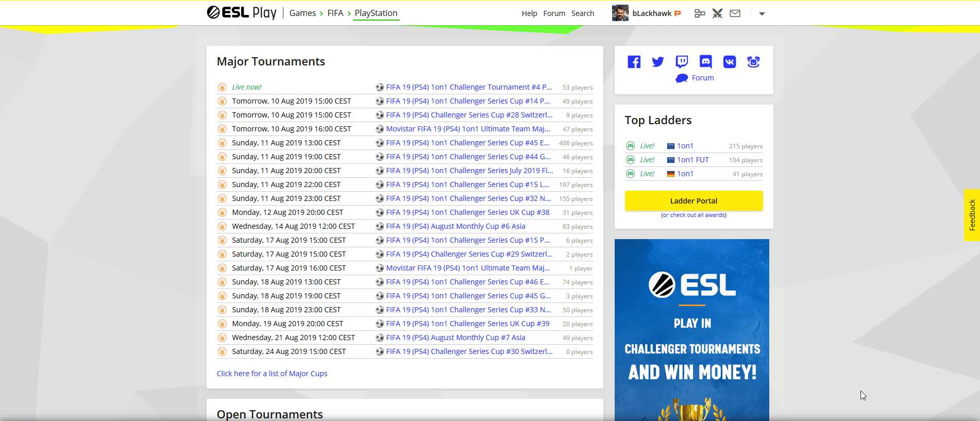Click the cup icon for the Monday 12 Aug row

point(222,212)
